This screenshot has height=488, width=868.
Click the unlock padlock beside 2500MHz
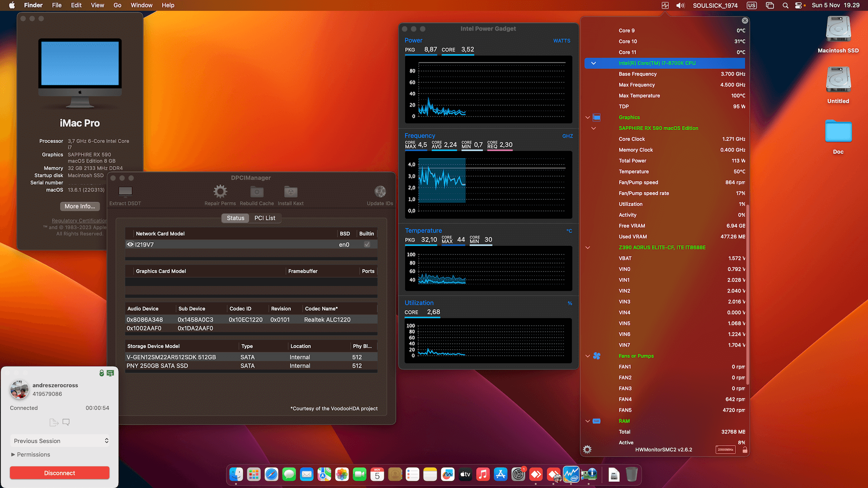tap(744, 450)
